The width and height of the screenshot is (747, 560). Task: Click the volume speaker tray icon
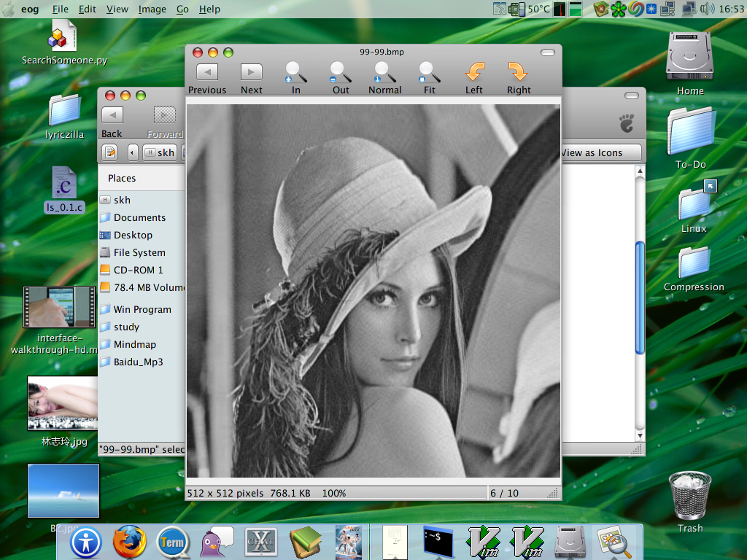[x=708, y=9]
